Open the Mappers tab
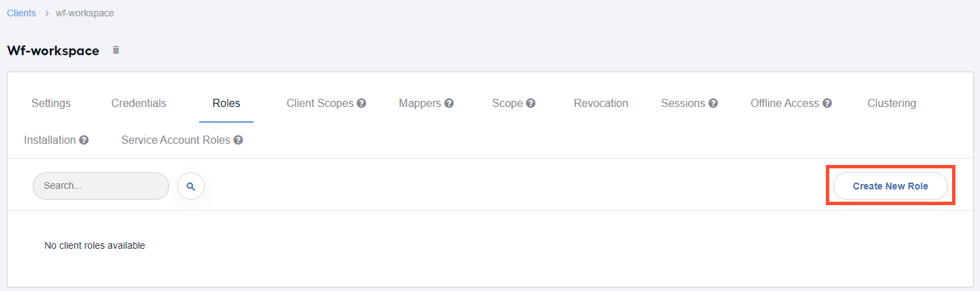980x291 pixels. [x=420, y=104]
